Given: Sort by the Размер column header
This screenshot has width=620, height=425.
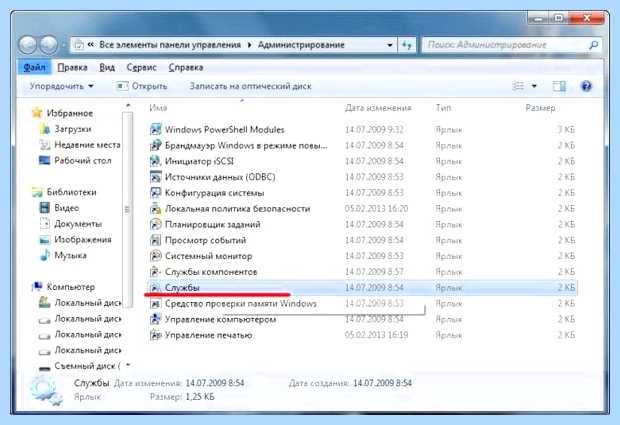Looking at the screenshot, I should click(x=540, y=108).
